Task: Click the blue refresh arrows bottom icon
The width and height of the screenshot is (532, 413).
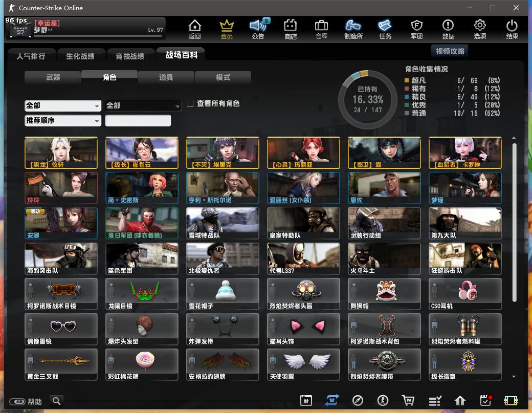Action: click(x=332, y=400)
